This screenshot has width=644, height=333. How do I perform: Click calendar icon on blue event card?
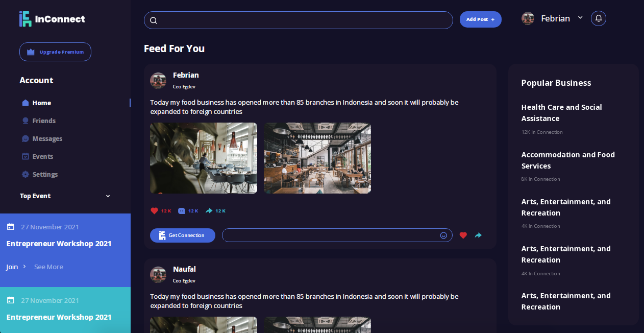pos(10,227)
